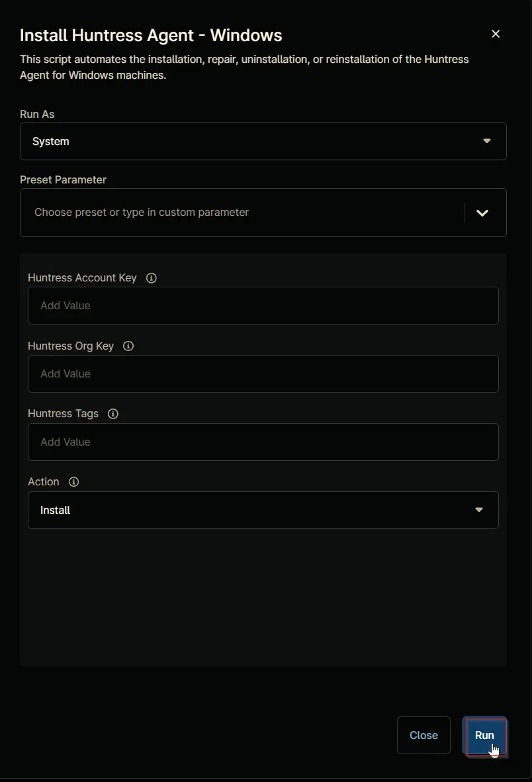532x782 pixels.
Task: Click the Install value in the Action field
Action: (56, 510)
